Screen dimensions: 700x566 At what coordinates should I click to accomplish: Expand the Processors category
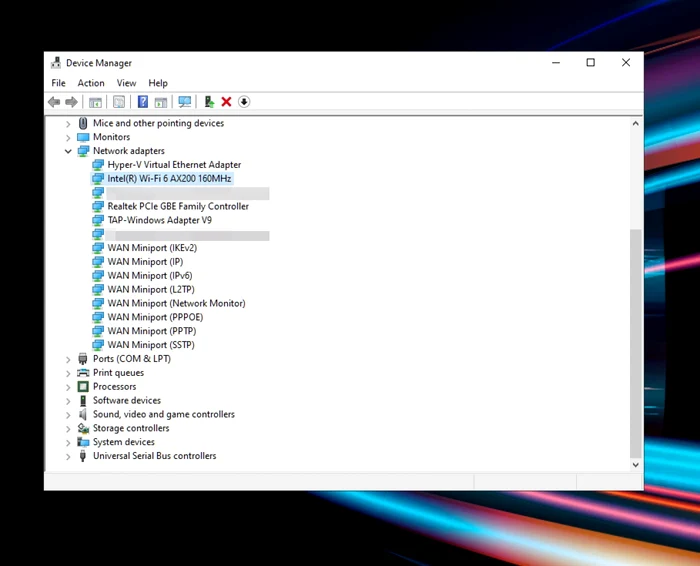[x=68, y=387]
